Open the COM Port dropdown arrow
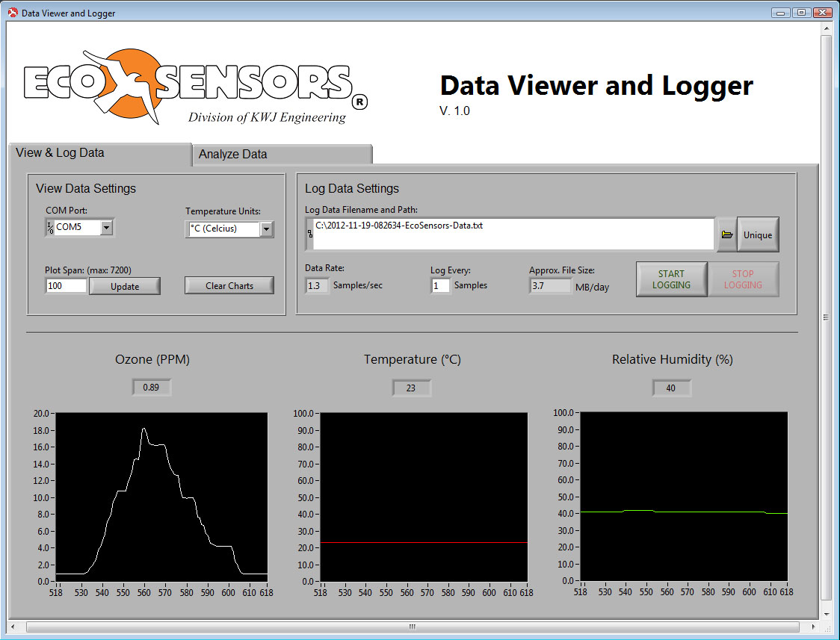The width and height of the screenshot is (840, 640). point(107,227)
